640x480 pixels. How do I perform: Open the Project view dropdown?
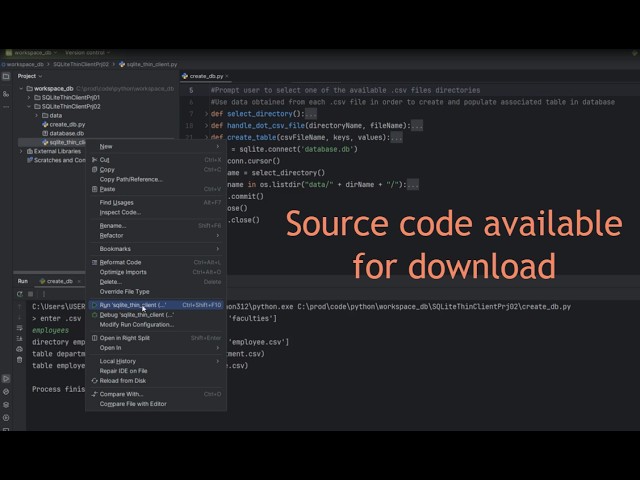tap(30, 76)
